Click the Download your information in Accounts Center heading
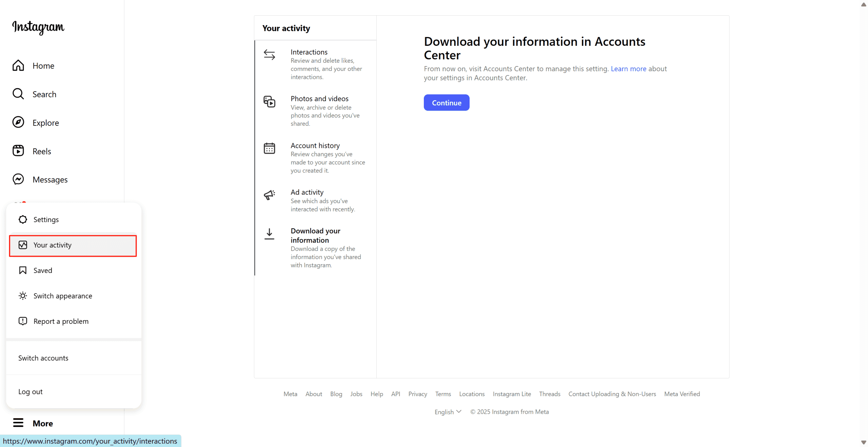 pos(534,48)
